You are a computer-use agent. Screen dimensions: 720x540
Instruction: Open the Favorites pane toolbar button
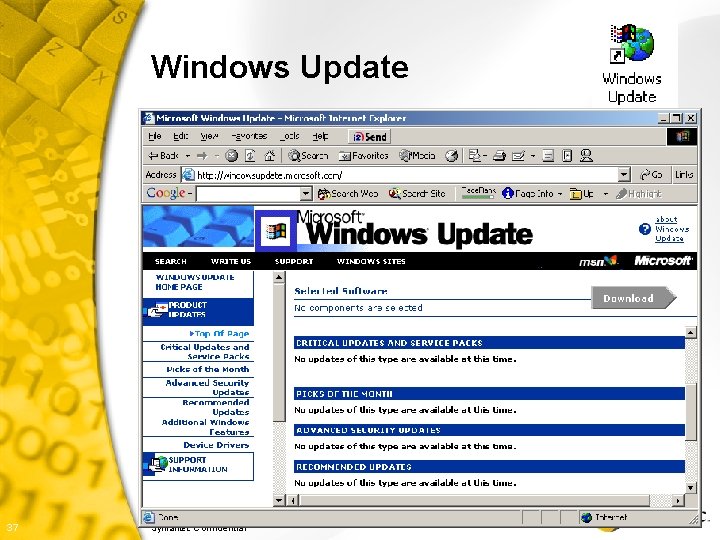pos(364,156)
